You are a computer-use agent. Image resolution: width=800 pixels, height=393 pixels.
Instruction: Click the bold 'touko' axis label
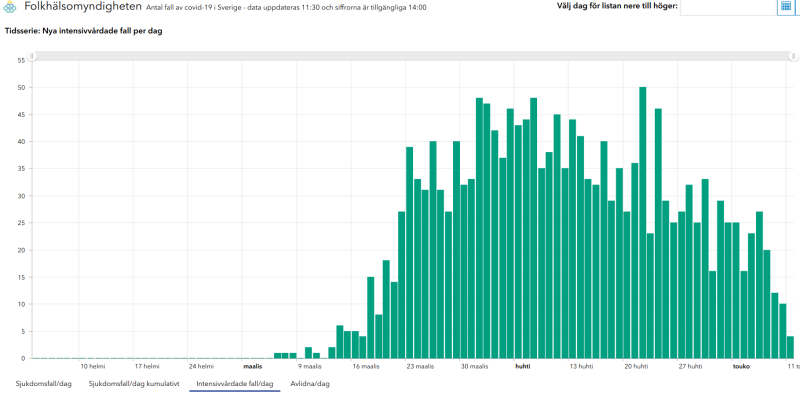click(741, 366)
